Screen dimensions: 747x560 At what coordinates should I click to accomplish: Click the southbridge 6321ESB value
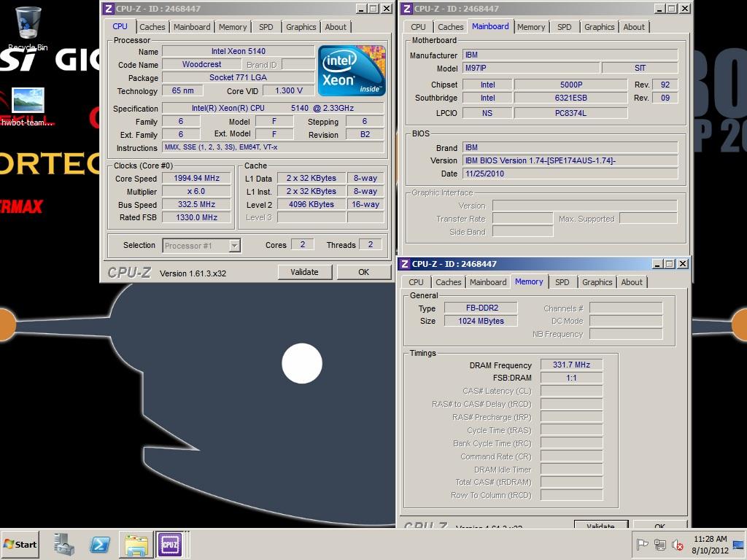coord(570,98)
